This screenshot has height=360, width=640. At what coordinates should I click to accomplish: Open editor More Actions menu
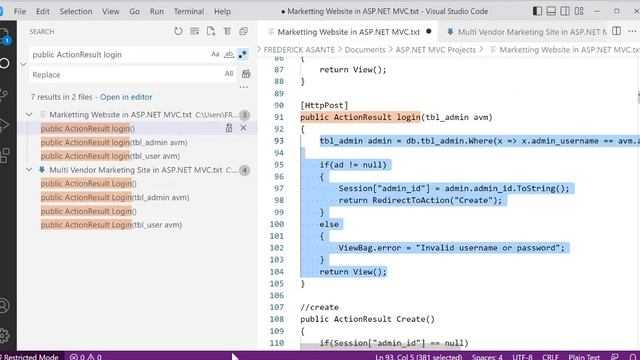tap(632, 31)
